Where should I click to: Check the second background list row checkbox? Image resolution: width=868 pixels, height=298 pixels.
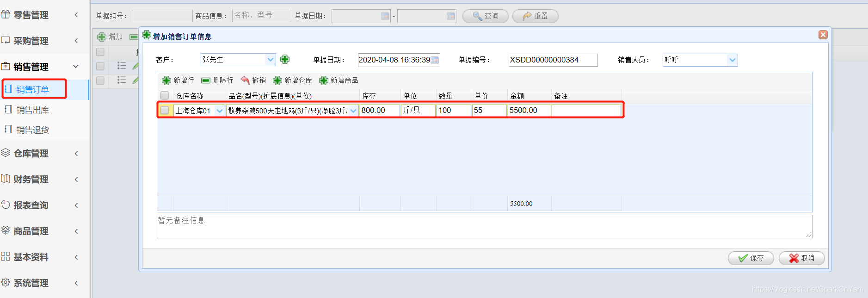point(100,81)
